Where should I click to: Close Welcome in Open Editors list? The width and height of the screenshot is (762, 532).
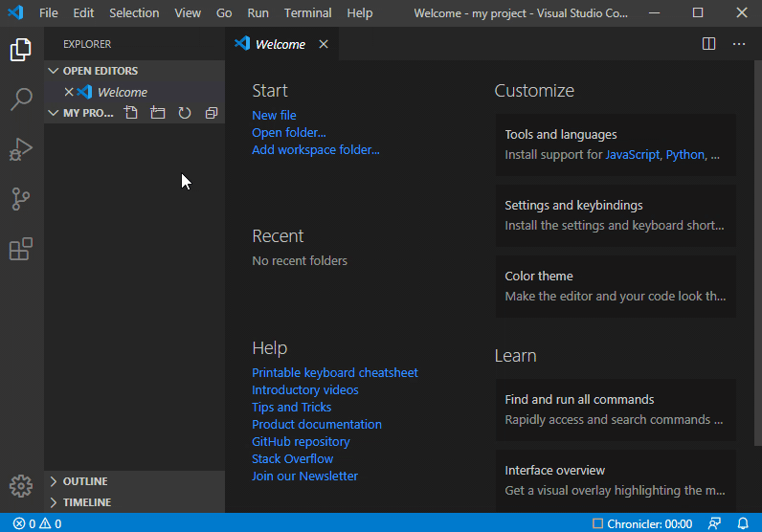(x=69, y=92)
